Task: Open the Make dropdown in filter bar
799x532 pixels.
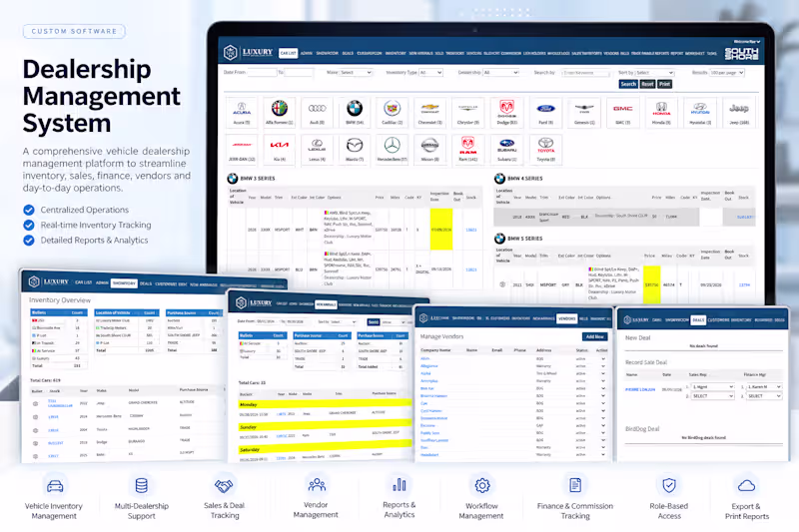Action: [357, 73]
